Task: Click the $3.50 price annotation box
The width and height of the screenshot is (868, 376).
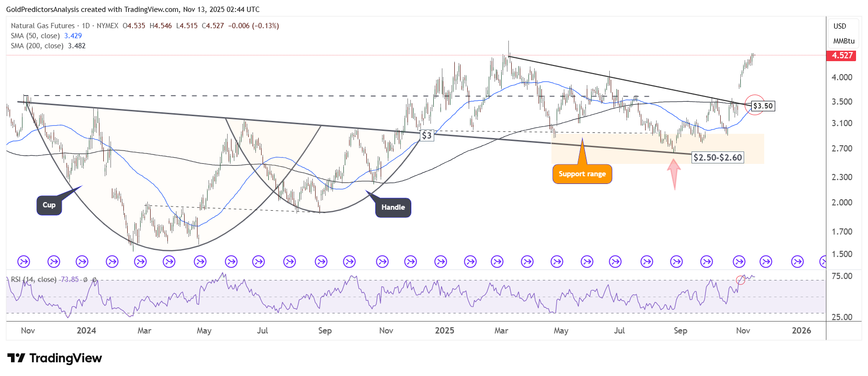Action: pos(763,106)
